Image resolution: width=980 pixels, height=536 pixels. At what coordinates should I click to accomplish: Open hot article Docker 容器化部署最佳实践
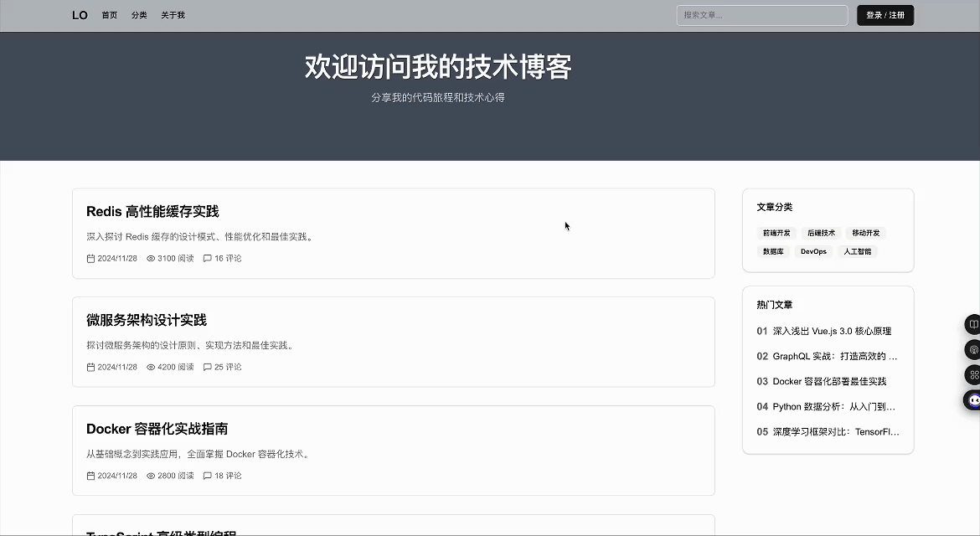[829, 381]
